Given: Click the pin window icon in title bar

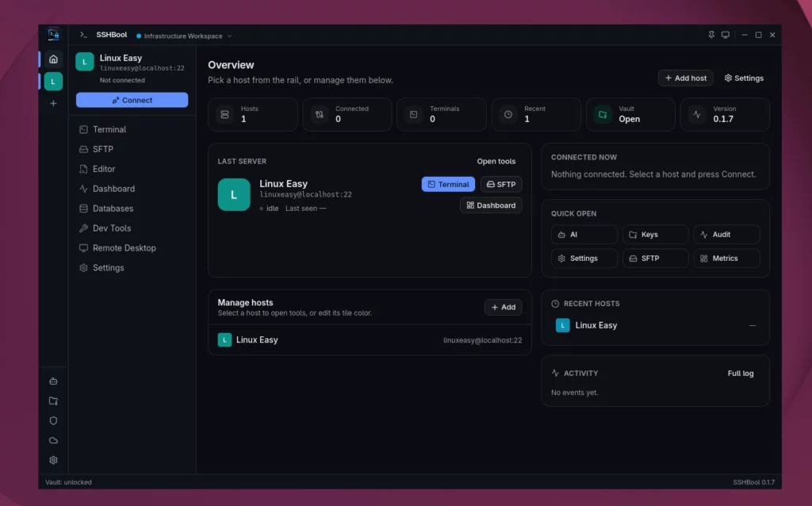Looking at the screenshot, I should [711, 35].
